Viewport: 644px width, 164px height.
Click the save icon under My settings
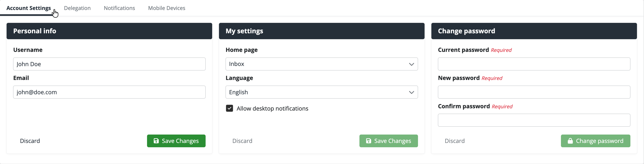368,141
